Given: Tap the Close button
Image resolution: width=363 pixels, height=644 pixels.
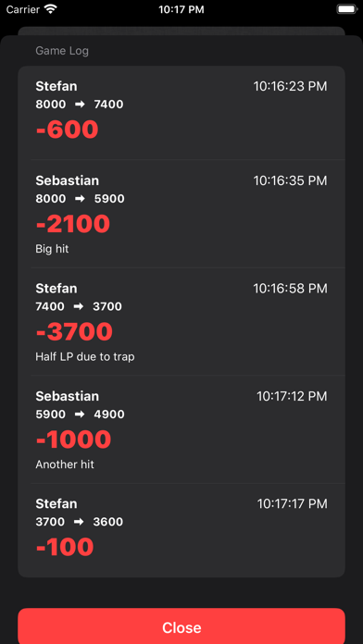Looking at the screenshot, I should pyautogui.click(x=181, y=626).
